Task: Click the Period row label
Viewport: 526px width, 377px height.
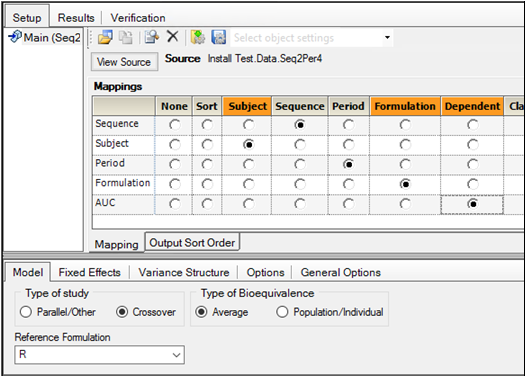Action: click(x=110, y=163)
